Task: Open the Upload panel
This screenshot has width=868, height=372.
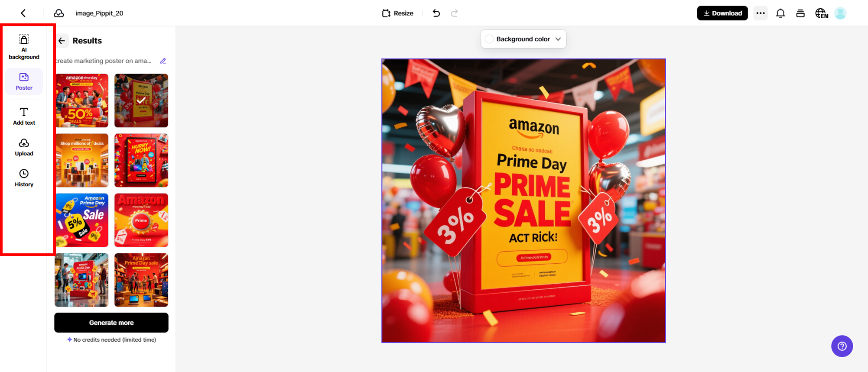Action: point(24,147)
